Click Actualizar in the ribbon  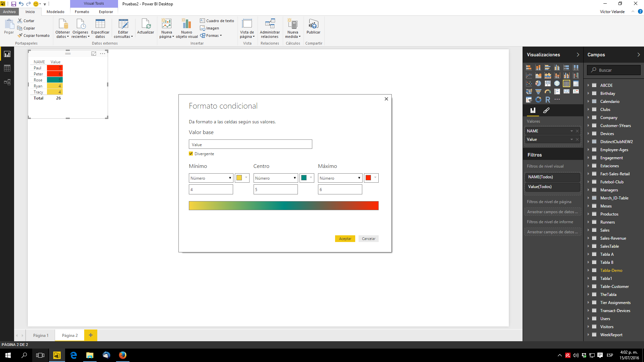[x=146, y=26]
